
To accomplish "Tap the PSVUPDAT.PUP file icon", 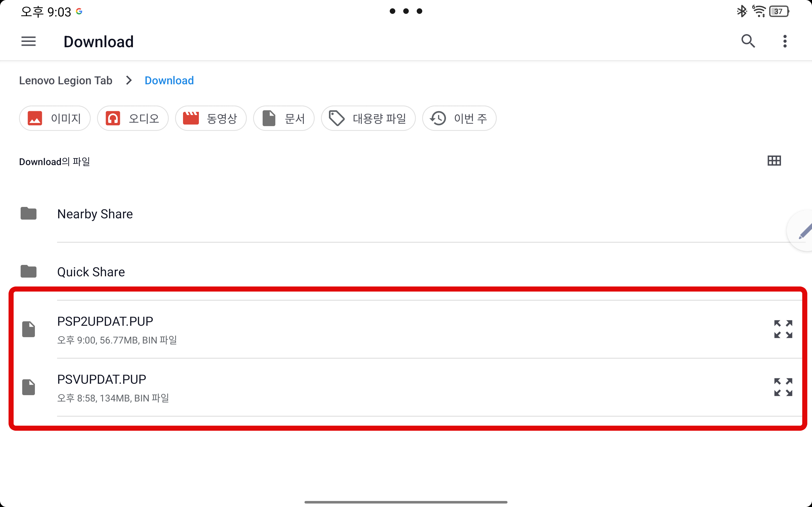I will click(x=29, y=387).
